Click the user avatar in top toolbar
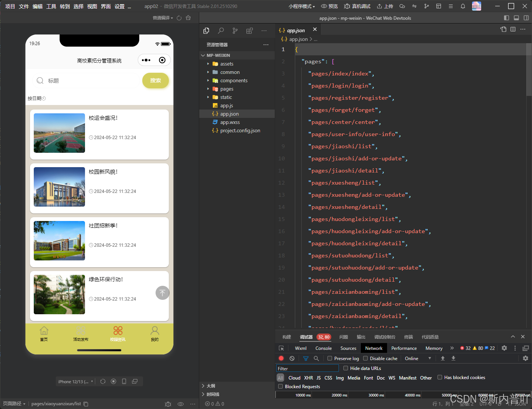 [x=477, y=6]
